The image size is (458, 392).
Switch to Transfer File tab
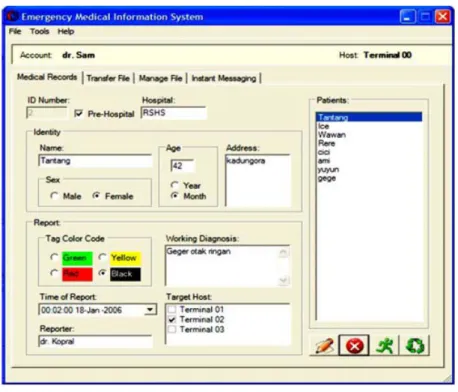(108, 78)
